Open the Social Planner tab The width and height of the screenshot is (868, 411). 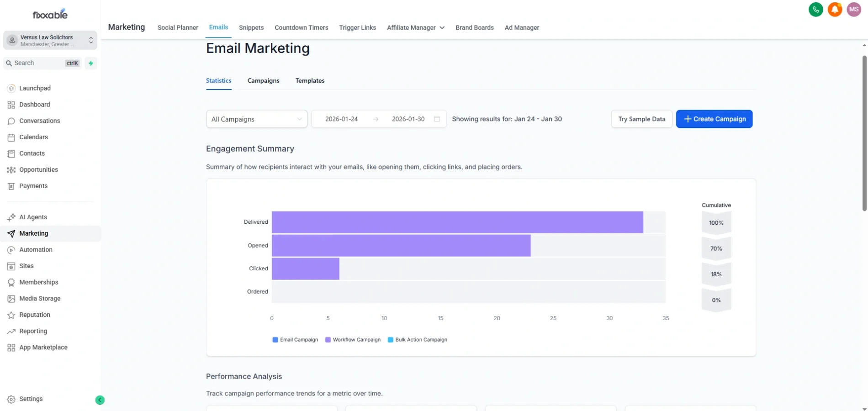(x=178, y=28)
